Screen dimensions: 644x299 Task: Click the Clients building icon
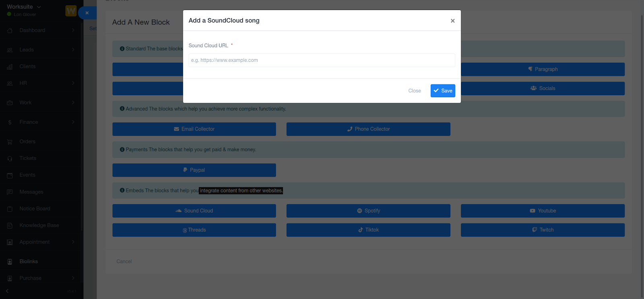pyautogui.click(x=10, y=67)
